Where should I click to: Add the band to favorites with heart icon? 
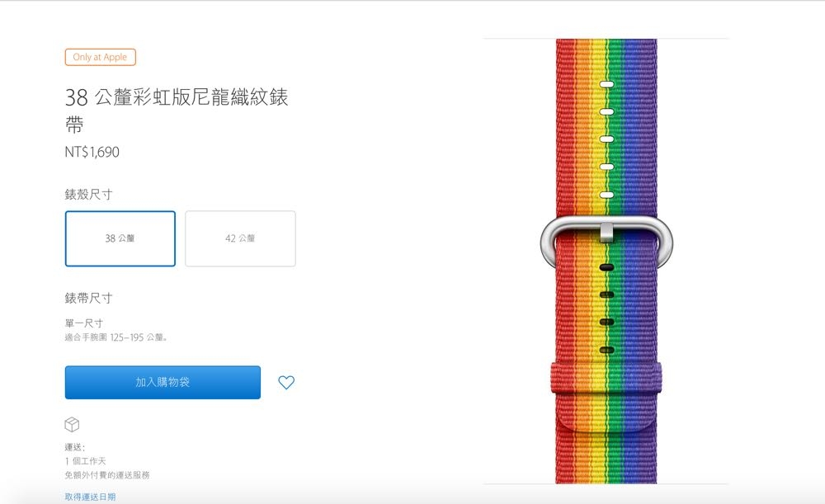[x=286, y=383]
